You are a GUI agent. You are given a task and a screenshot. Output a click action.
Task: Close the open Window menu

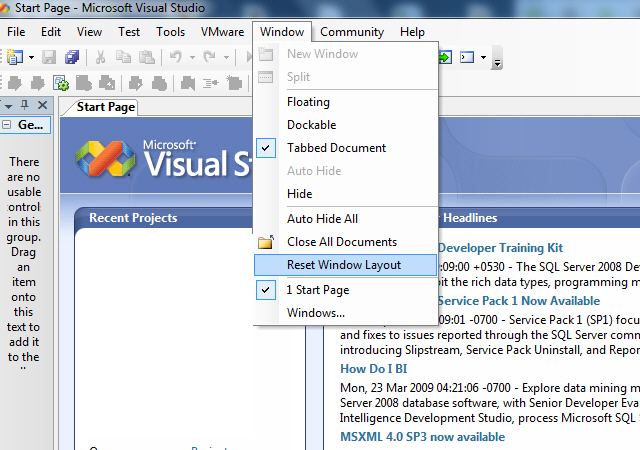pos(282,32)
